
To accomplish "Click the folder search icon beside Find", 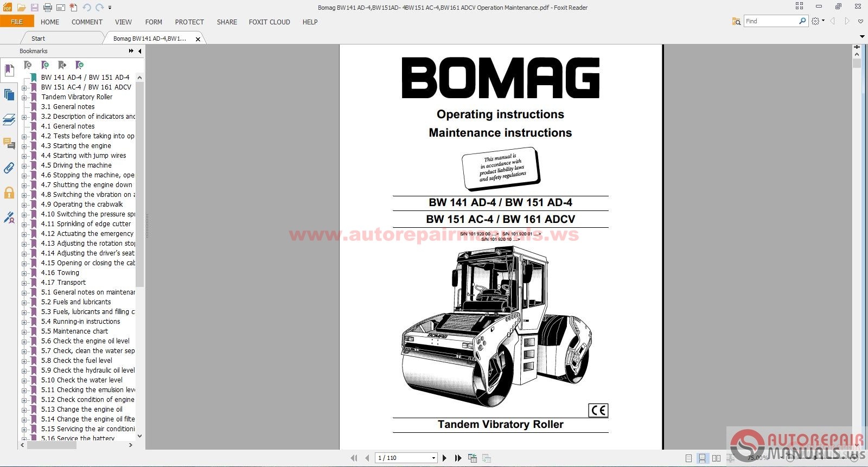I will tap(736, 21).
